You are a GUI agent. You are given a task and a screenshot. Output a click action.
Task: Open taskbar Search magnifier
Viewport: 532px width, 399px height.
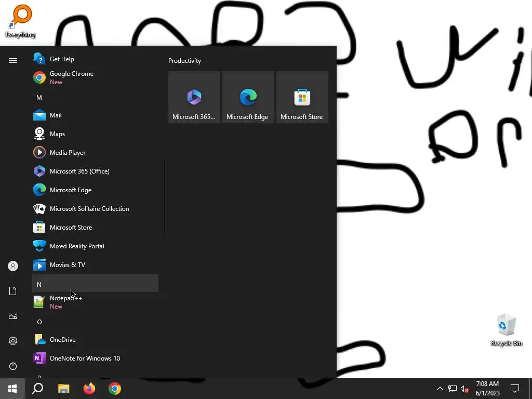37,389
